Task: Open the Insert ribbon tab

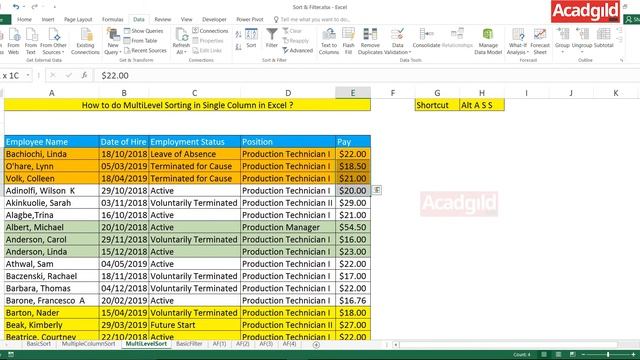Action: click(x=48, y=19)
